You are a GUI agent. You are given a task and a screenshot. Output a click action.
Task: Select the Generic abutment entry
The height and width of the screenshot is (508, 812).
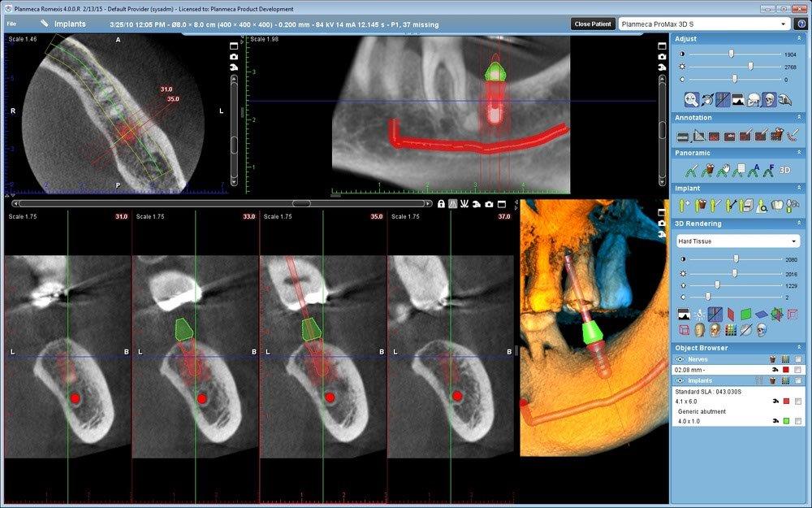(702, 411)
